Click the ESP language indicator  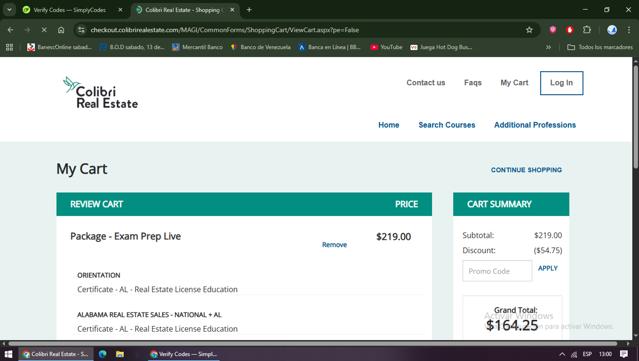pos(587,354)
